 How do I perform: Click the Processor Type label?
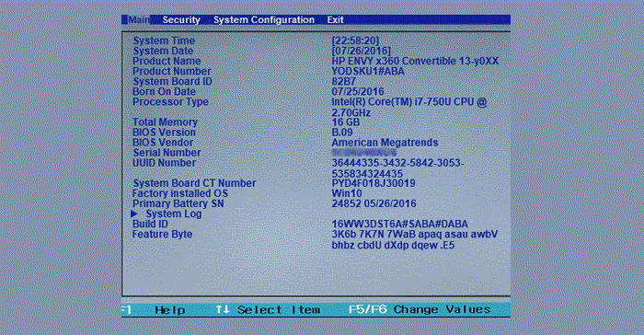170,102
